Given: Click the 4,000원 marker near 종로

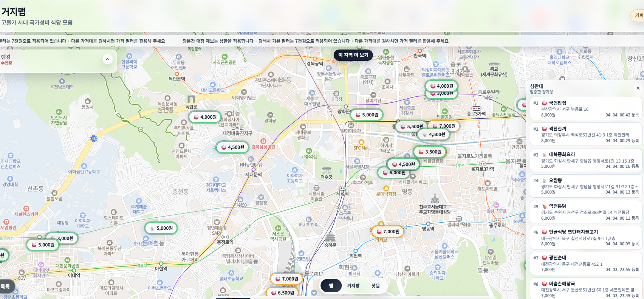Looking at the screenshot, I should click(x=441, y=86).
